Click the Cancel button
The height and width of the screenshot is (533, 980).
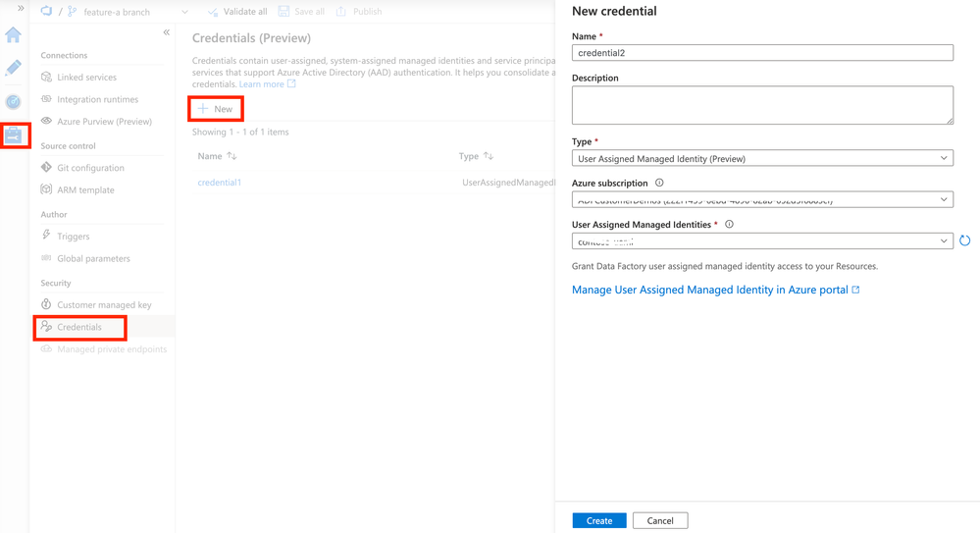point(660,520)
